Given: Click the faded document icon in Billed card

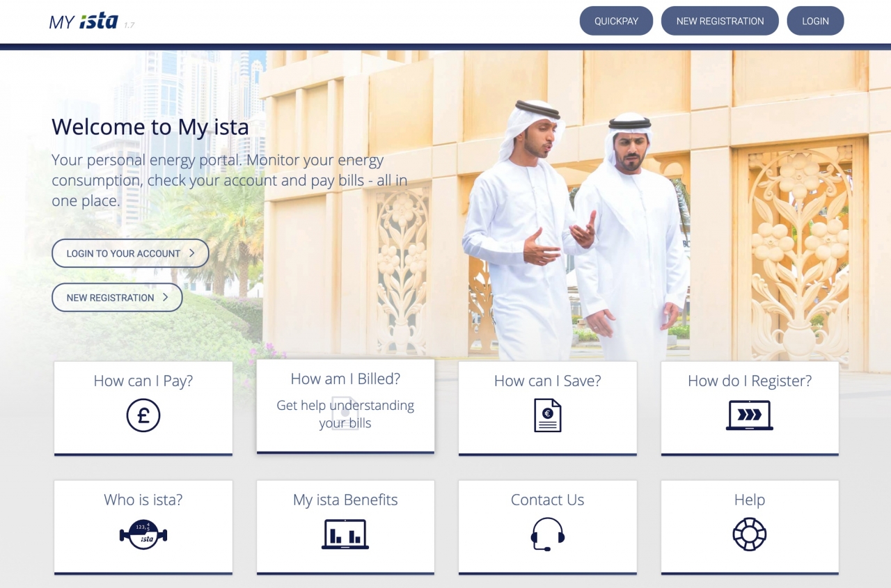Looking at the screenshot, I should 345,413.
